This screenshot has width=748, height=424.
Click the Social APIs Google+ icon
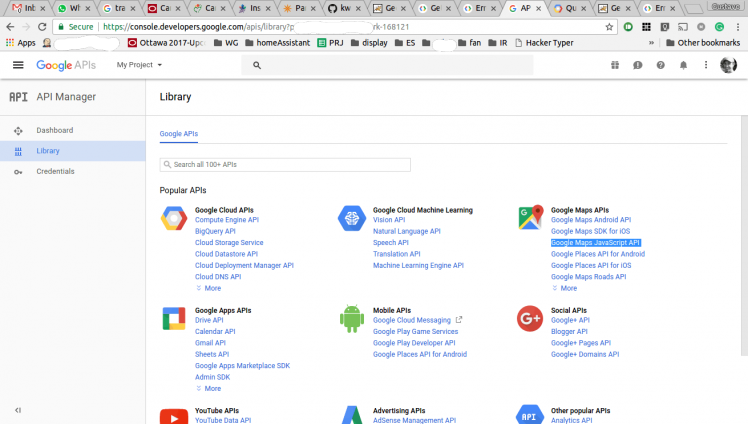530,319
